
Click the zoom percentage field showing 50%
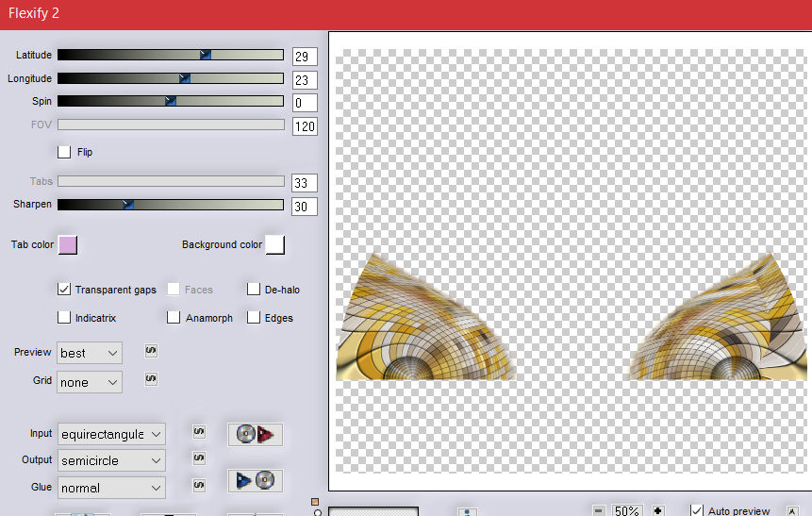[628, 511]
